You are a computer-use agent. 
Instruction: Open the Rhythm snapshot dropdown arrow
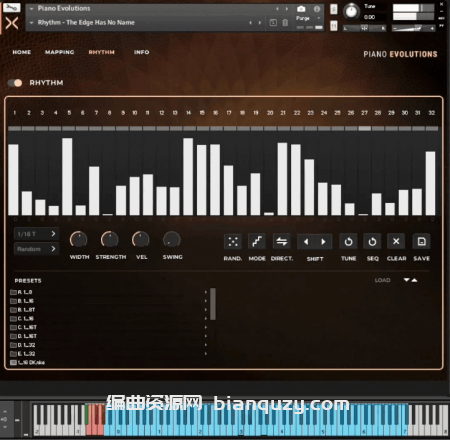click(x=31, y=23)
